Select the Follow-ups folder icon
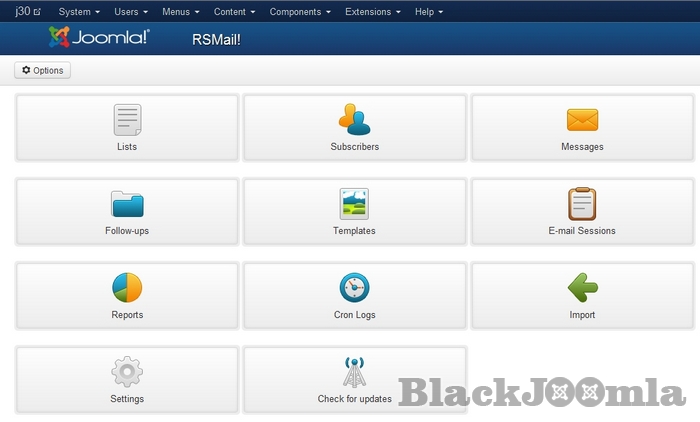Viewport: 700px width, 422px height. [127, 204]
